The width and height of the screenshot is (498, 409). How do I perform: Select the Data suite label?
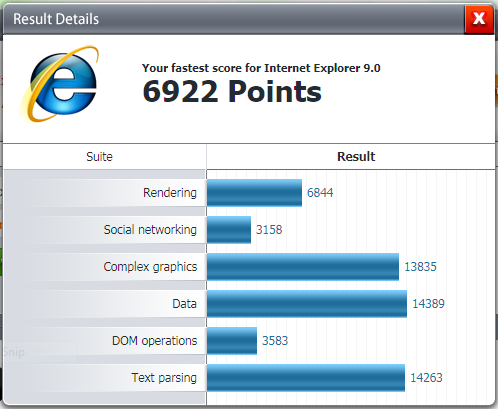pyautogui.click(x=184, y=304)
